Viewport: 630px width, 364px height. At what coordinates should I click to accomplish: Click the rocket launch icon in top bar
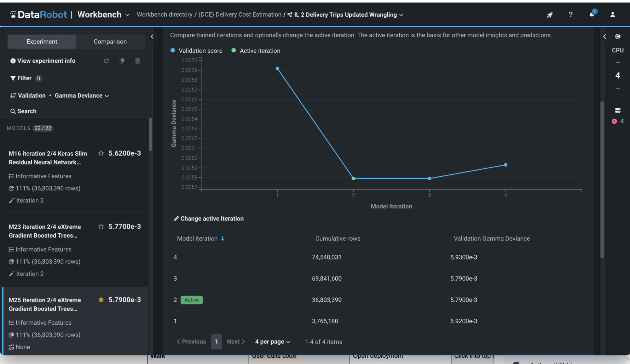(x=550, y=15)
